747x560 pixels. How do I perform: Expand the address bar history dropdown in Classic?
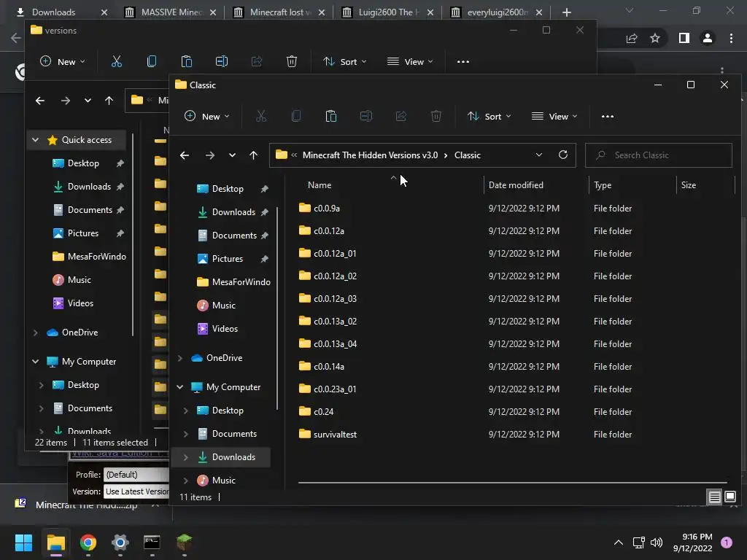539,155
